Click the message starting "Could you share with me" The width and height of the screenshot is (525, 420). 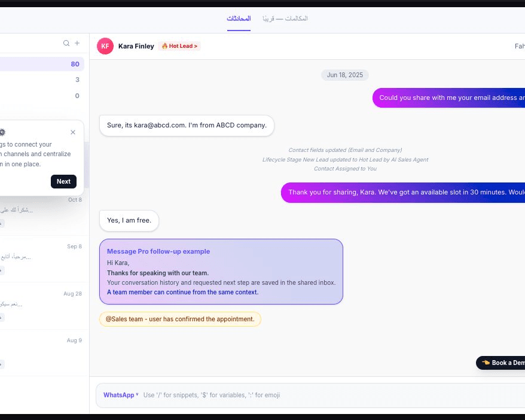pos(448,98)
